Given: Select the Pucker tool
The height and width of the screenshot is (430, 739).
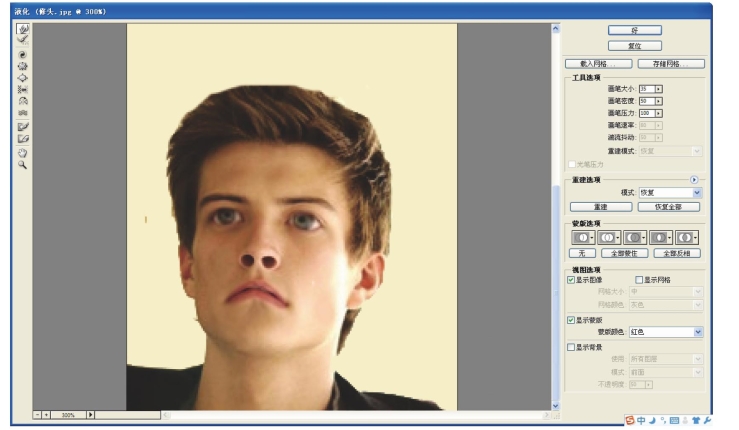Looking at the screenshot, I should pyautogui.click(x=23, y=66).
